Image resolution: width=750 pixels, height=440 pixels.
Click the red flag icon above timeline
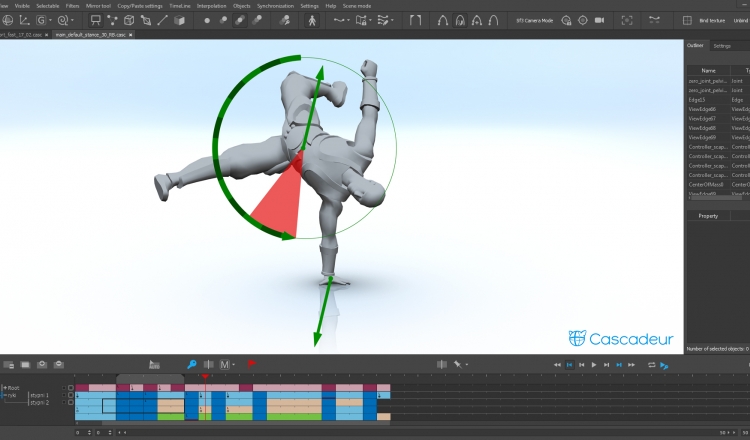click(251, 365)
